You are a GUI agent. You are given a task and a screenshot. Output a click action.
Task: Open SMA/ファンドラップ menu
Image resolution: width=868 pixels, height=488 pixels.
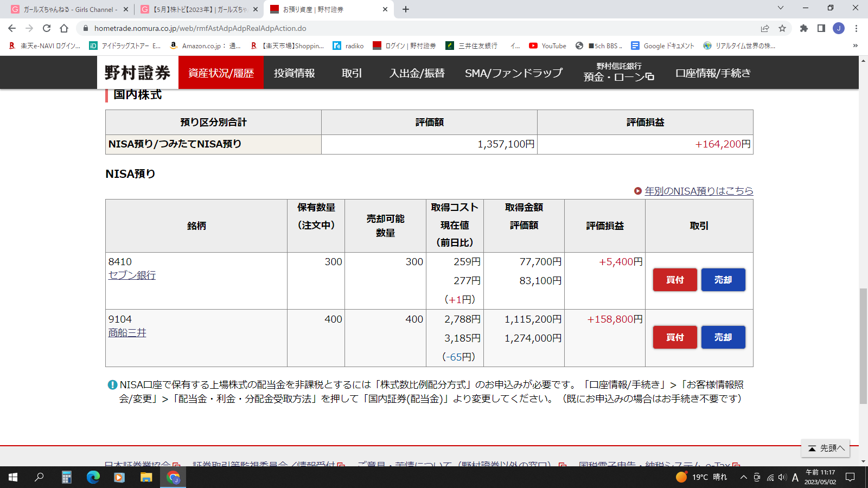pos(513,73)
